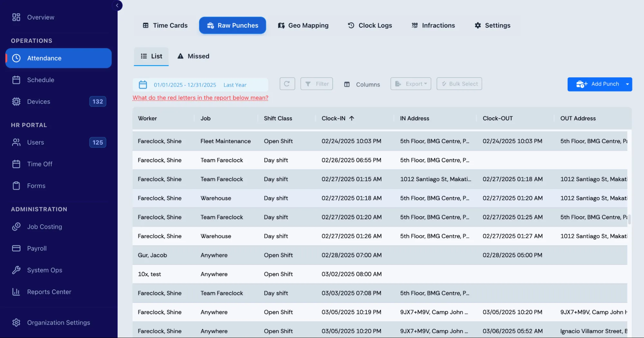Open the Overview dashboard icon
The width and height of the screenshot is (644, 338).
click(x=16, y=17)
